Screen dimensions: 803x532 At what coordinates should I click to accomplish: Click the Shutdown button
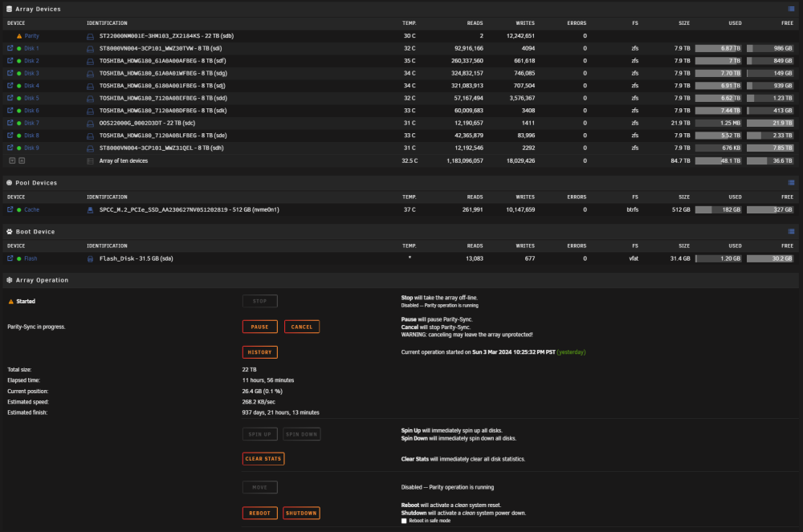(301, 513)
